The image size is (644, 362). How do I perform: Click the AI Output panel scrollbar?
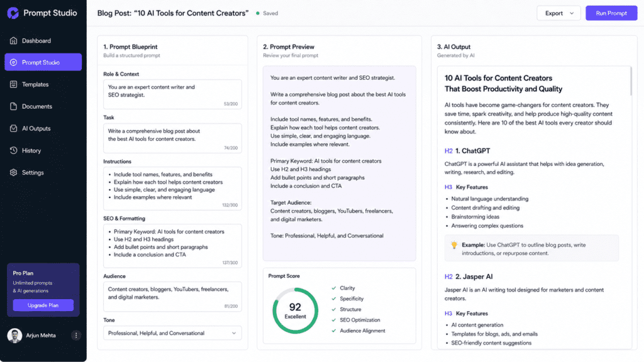tap(631, 81)
